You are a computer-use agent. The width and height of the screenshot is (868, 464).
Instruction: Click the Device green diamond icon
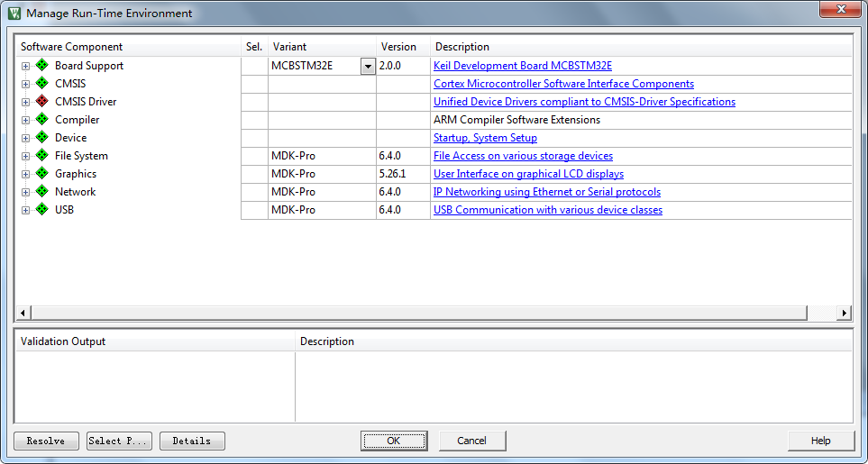42,137
